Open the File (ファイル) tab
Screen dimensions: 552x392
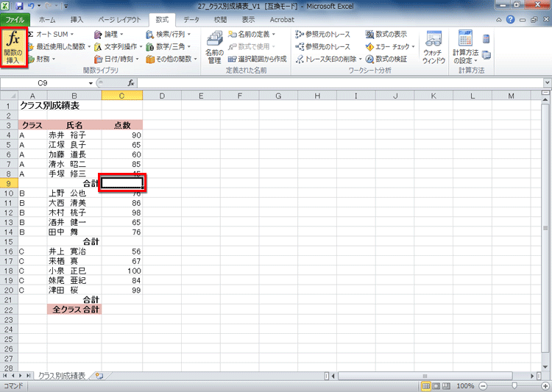tap(15, 20)
